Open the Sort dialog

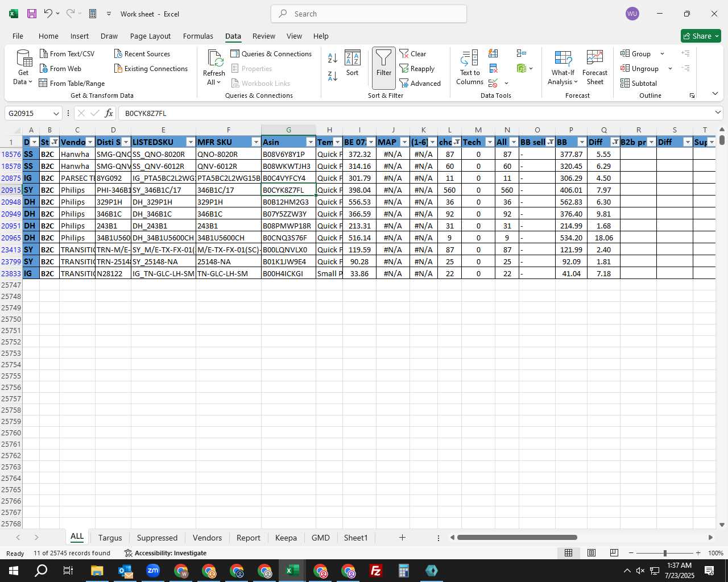353,63
